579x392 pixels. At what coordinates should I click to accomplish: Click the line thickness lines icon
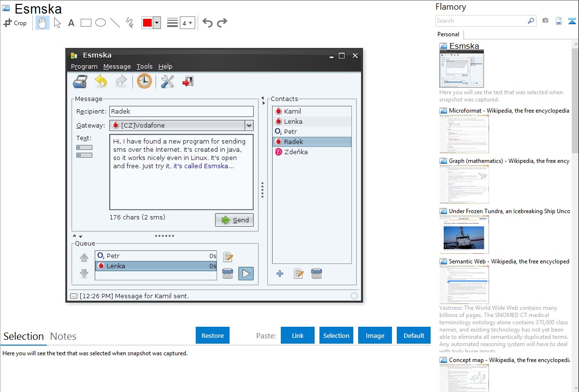click(x=173, y=23)
